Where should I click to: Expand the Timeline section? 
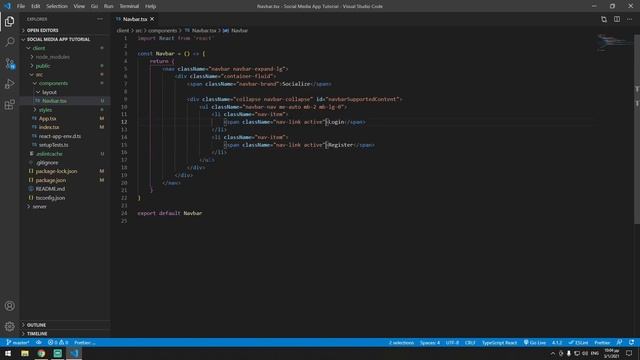[37, 333]
